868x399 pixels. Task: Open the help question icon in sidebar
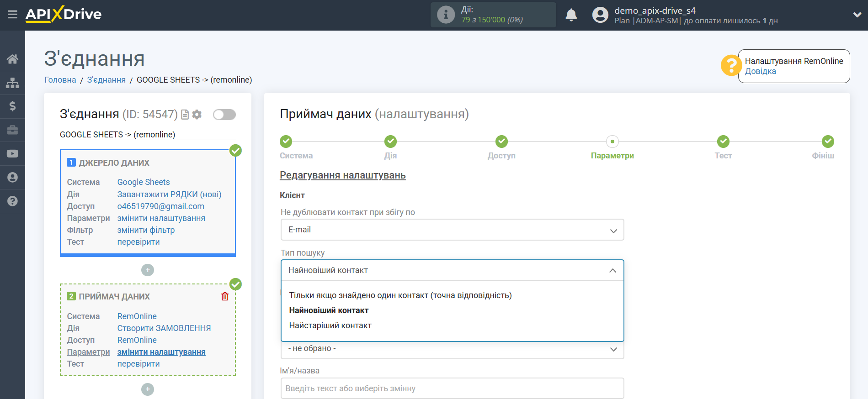tap(12, 201)
